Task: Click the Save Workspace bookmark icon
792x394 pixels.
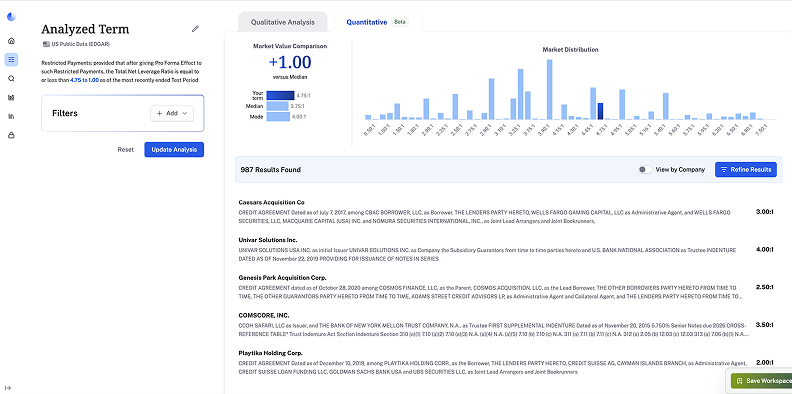Action: point(739,380)
